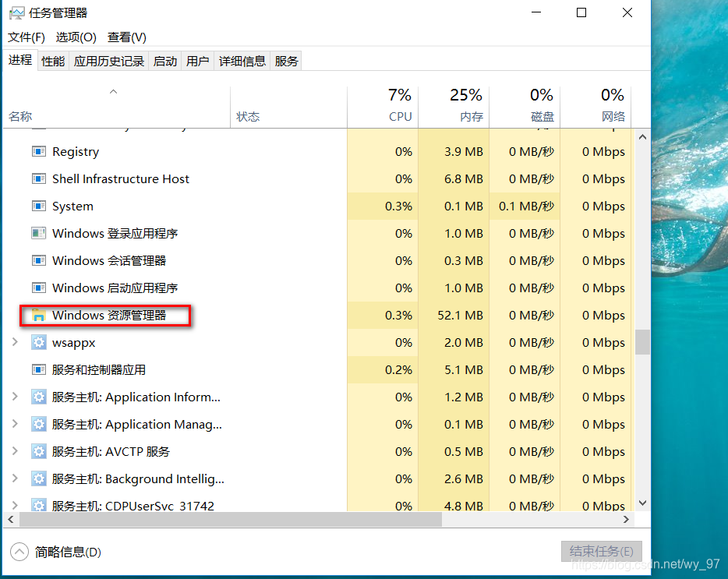
Task: Click the Application Inform... service gear icon
Action: [38, 397]
